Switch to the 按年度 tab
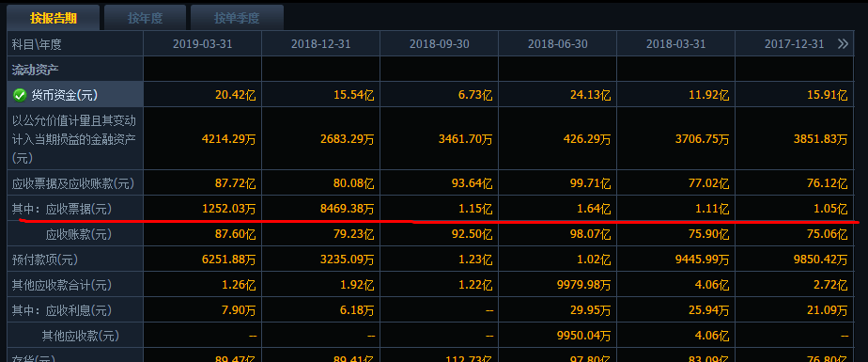This screenshot has height=362, width=868. pyautogui.click(x=145, y=18)
